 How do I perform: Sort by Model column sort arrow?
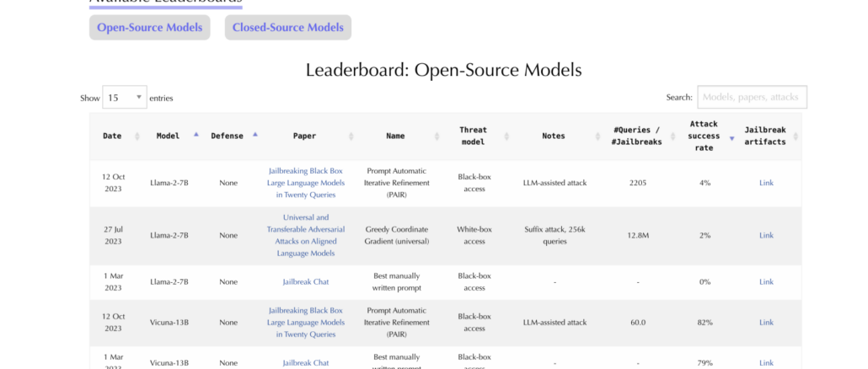coord(196,135)
